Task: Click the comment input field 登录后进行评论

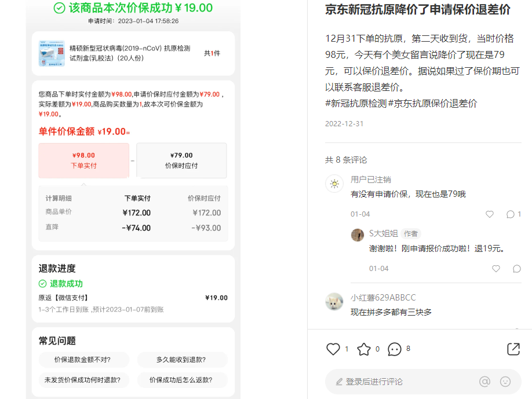Action: click(422, 382)
